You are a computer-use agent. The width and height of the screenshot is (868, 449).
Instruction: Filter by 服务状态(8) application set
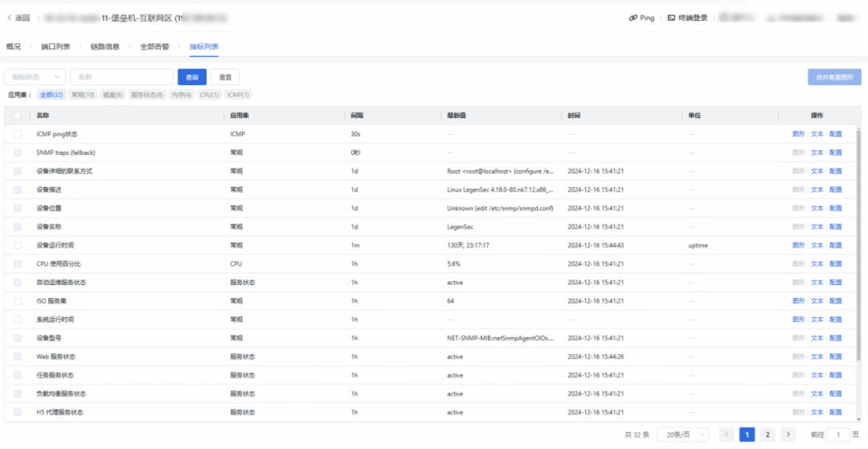pyautogui.click(x=147, y=95)
